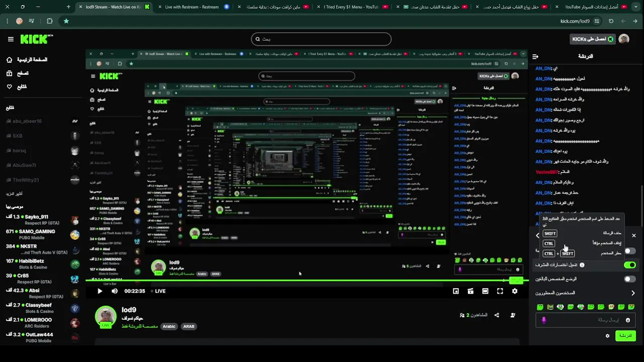Click the chat message input field
Screen dimensions: 644x362
pos(585,320)
